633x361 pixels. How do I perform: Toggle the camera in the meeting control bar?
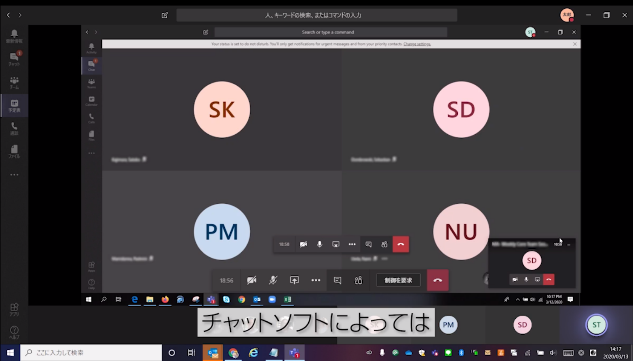click(252, 280)
